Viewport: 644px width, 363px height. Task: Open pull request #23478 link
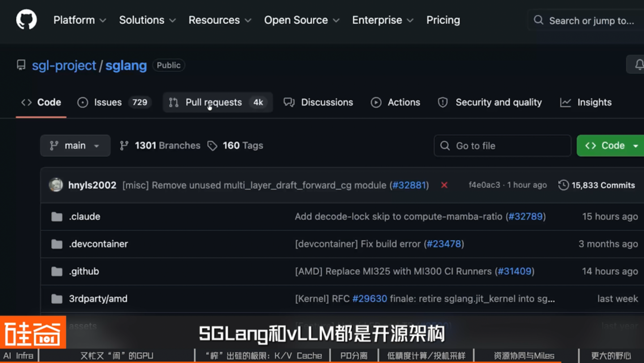444,244
